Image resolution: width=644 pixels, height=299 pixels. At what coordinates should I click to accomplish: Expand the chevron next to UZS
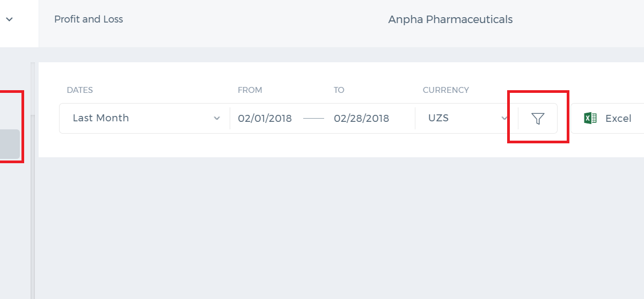click(x=504, y=118)
